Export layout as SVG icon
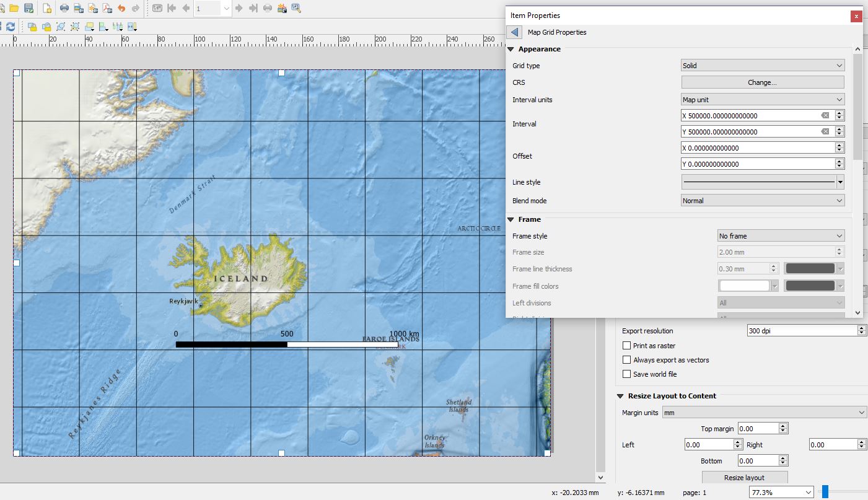This screenshot has width=868, height=500. [93, 8]
